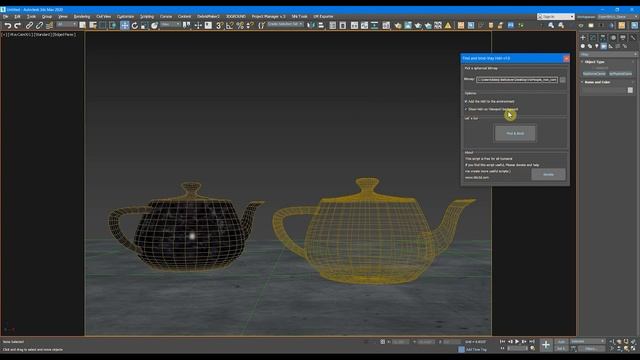Open the Group menu

(47, 17)
